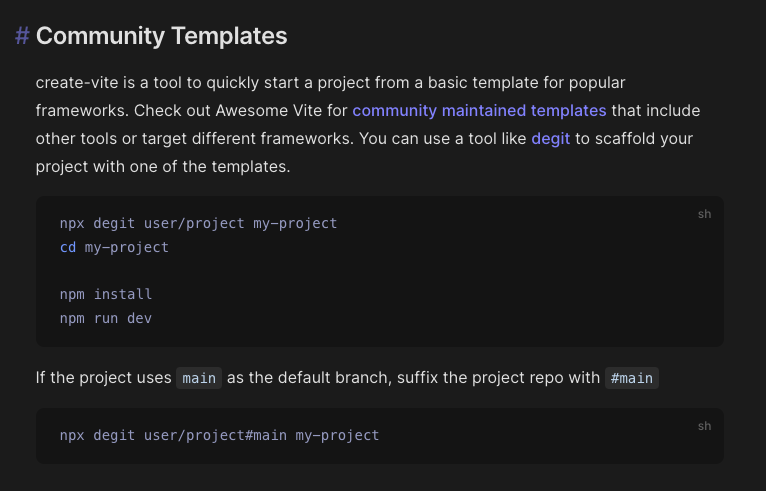
Task: Click the sh label on first code block
Action: 704,214
